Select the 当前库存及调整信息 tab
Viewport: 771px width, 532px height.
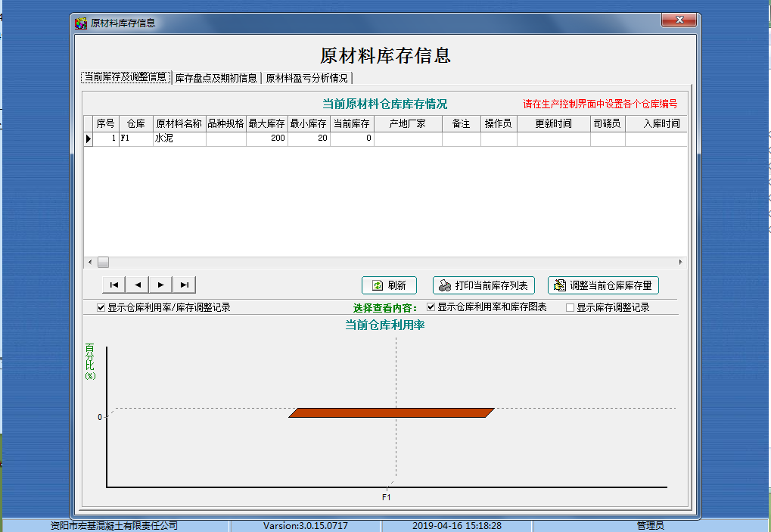point(126,77)
